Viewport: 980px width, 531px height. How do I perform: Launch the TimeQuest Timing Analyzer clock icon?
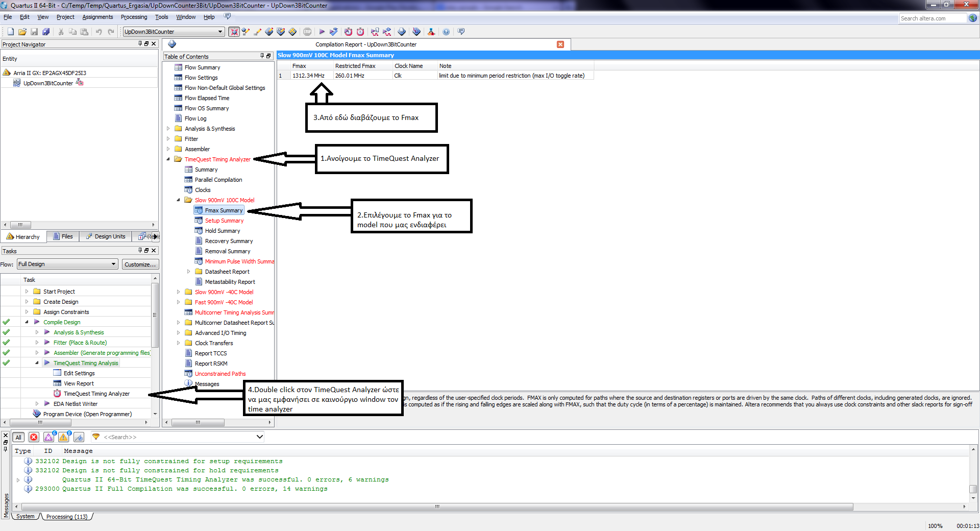coord(360,32)
